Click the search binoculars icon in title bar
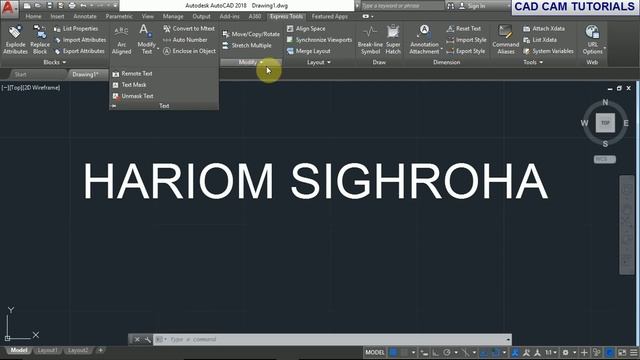This screenshot has height=360, width=640. pyautogui.click(x=451, y=6)
